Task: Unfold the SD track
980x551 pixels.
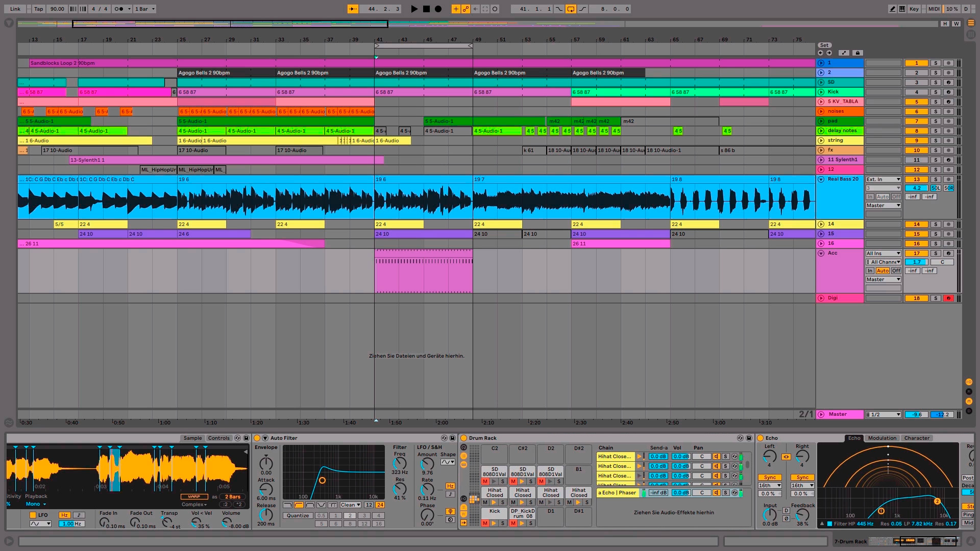Action: tap(821, 82)
